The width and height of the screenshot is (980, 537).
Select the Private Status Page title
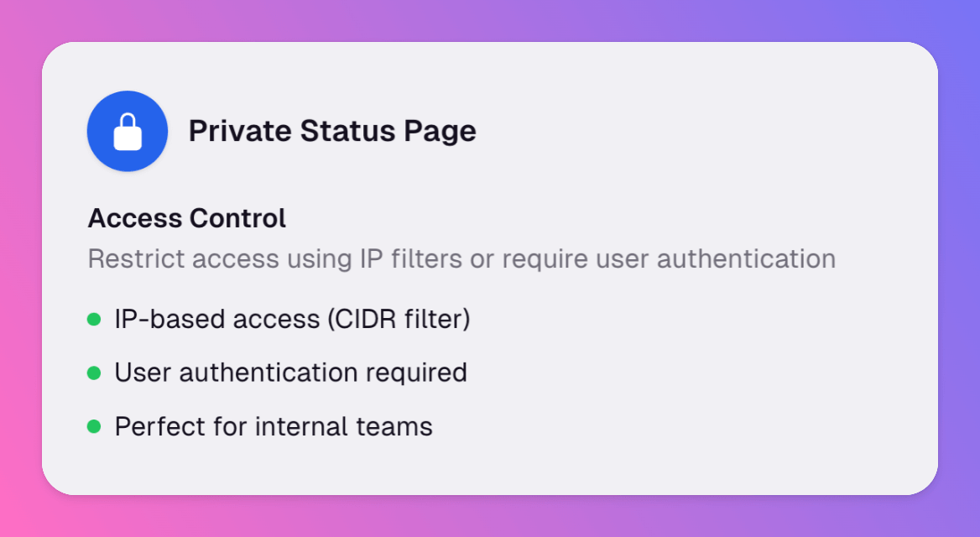pyautogui.click(x=331, y=132)
